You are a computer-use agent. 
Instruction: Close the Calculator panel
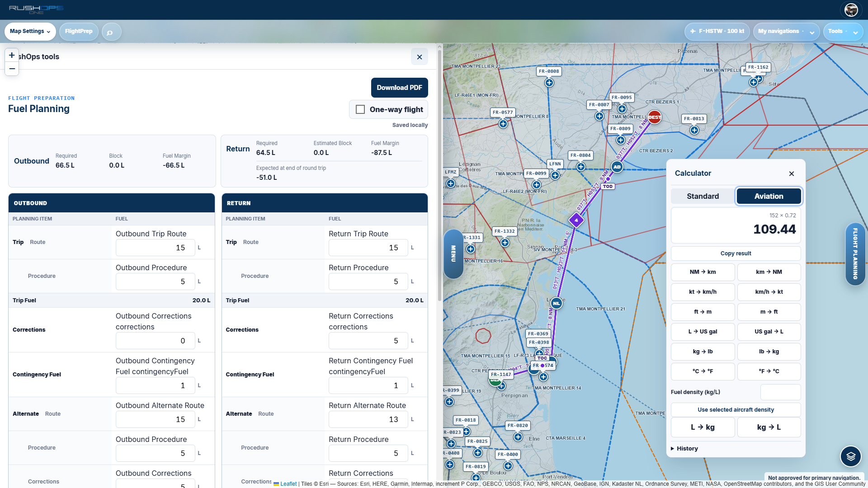tap(792, 174)
